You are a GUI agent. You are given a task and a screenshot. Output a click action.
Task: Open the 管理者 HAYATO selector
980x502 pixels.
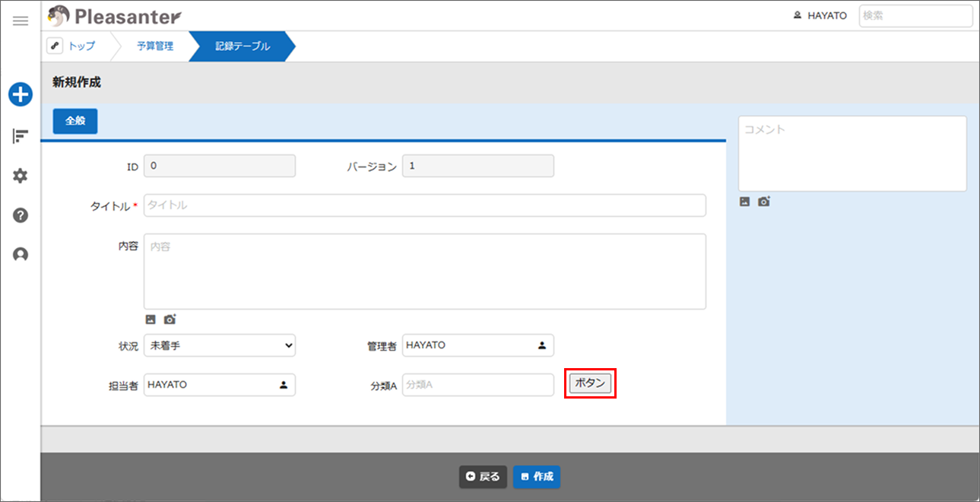point(478,345)
